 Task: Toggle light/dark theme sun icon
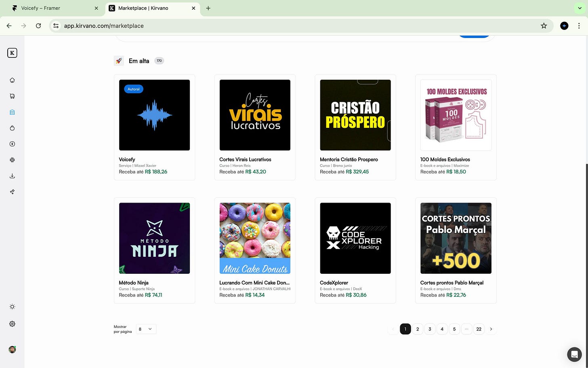pos(12,307)
